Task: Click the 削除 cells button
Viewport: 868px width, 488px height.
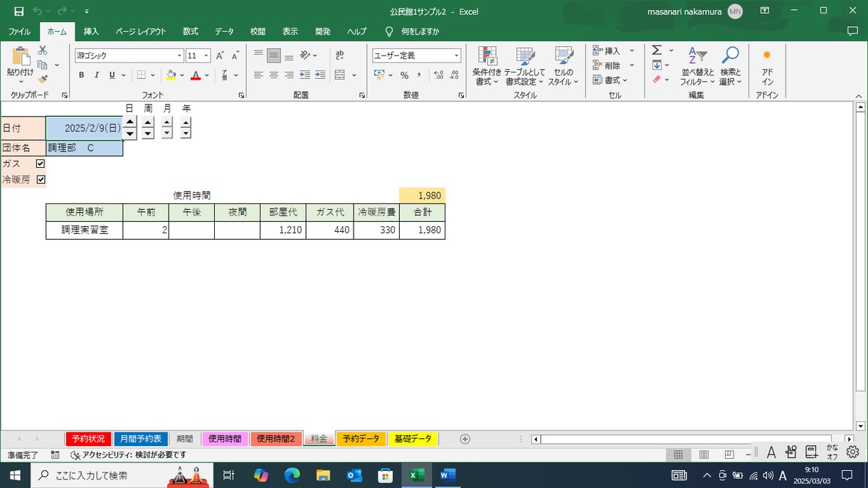Action: coord(606,65)
